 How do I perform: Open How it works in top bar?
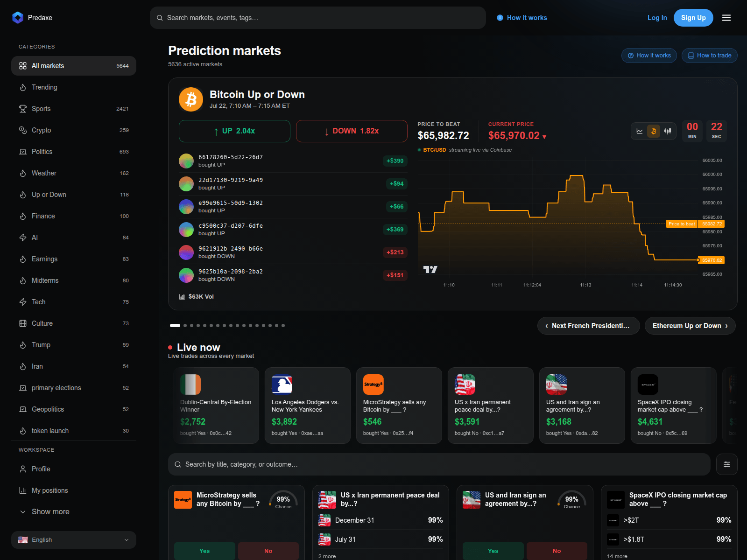coord(522,18)
